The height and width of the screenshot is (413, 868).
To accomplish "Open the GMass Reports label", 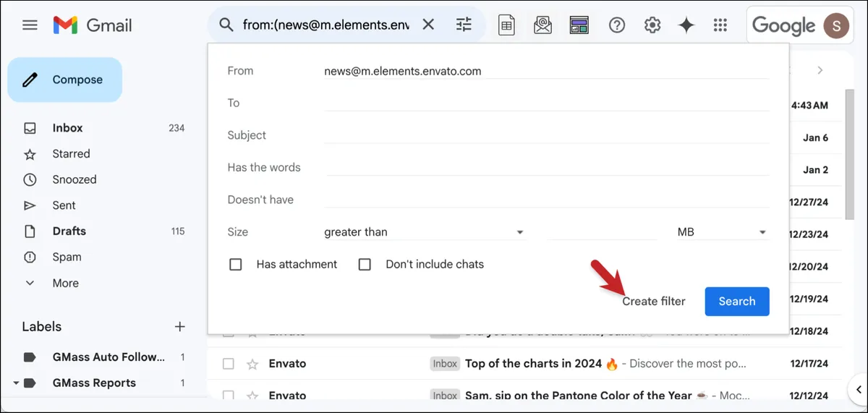I will (x=94, y=383).
